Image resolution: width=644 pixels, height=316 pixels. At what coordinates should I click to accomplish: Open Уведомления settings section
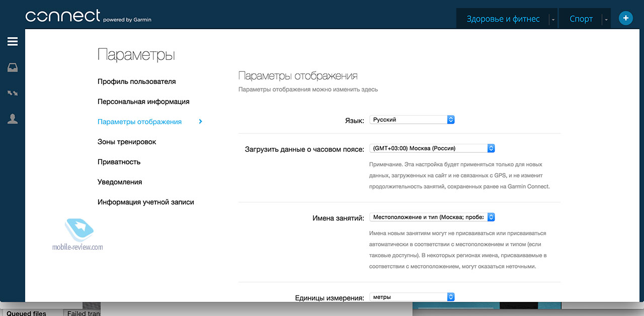coord(120,182)
